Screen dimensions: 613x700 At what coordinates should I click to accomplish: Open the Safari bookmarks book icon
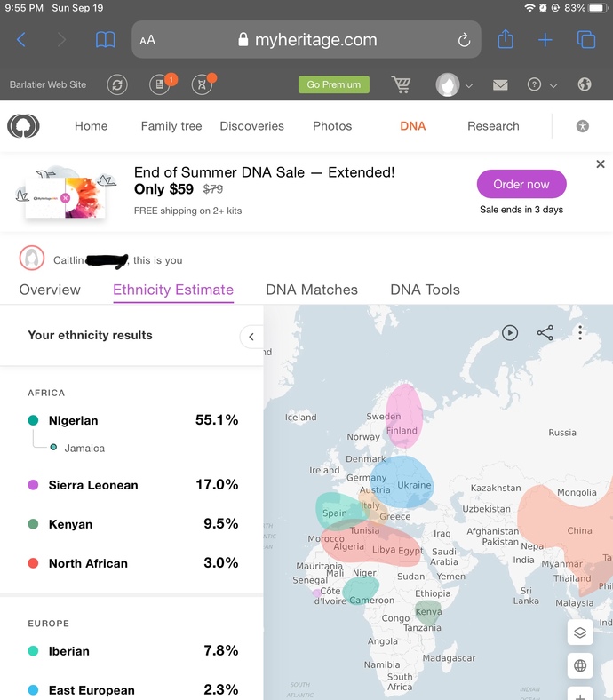[x=106, y=40]
